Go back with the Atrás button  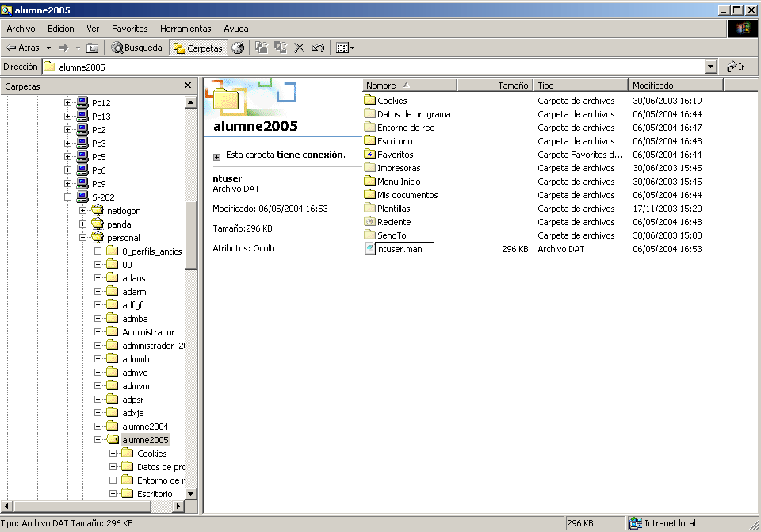(22, 48)
